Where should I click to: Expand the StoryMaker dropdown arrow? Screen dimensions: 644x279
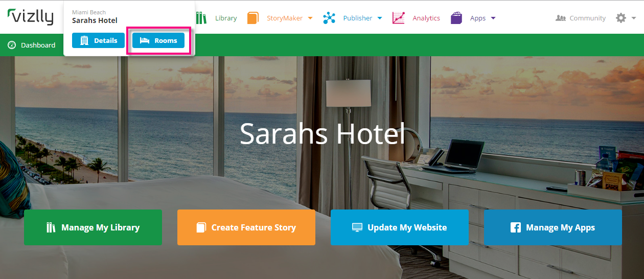310,18
